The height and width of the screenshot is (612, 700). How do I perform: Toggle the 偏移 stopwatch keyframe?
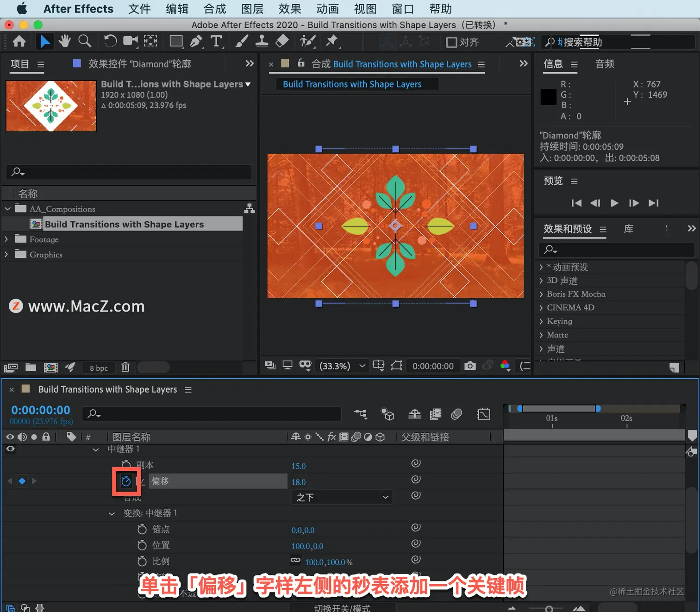tap(126, 481)
